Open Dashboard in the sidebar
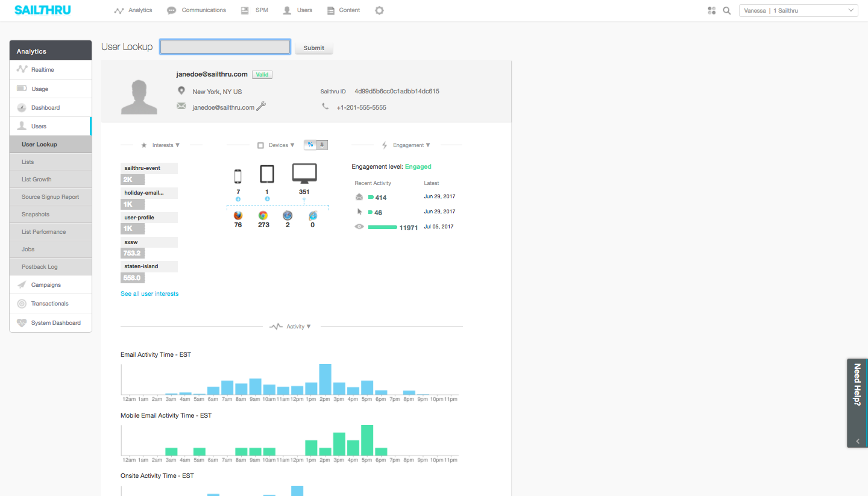Image resolution: width=868 pixels, height=496 pixels. (51, 107)
